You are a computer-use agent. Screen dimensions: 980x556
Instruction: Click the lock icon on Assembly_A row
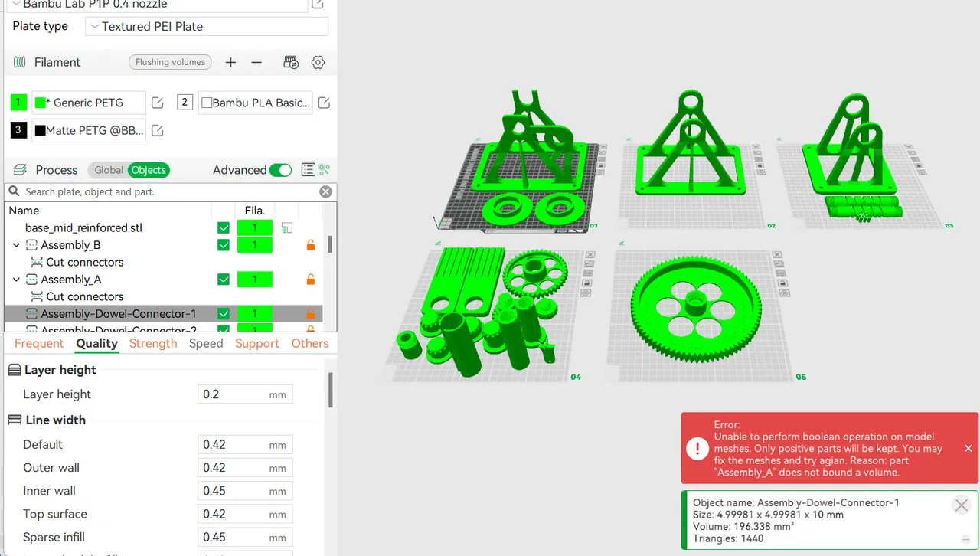tap(311, 280)
